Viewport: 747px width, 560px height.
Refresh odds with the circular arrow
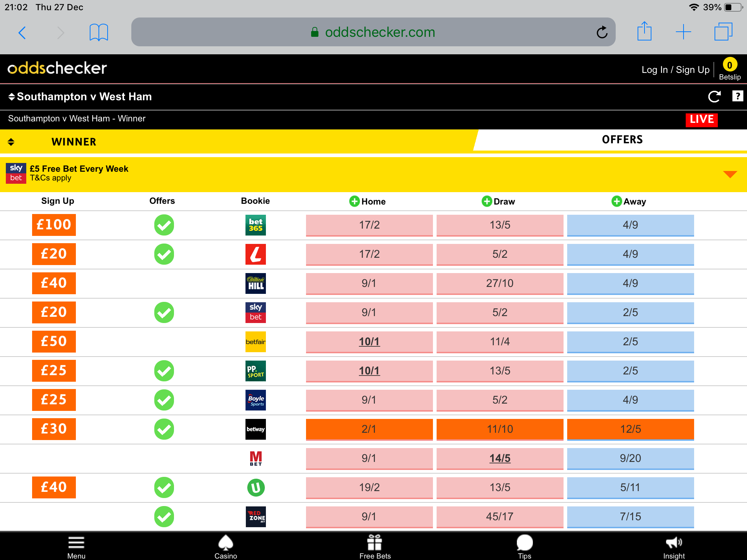[x=714, y=97]
